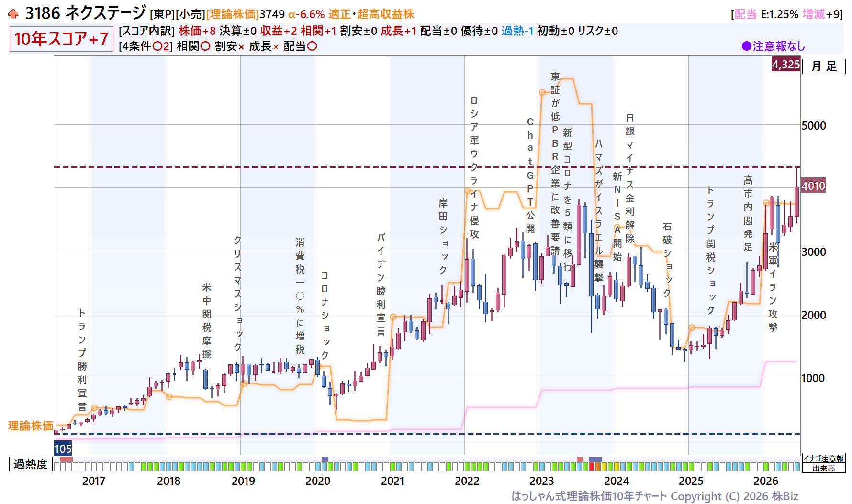Click the 東証が低PBR企業に改善要請 annotation
Image resolution: width=852 pixels, height=504 pixels.
click(555, 164)
